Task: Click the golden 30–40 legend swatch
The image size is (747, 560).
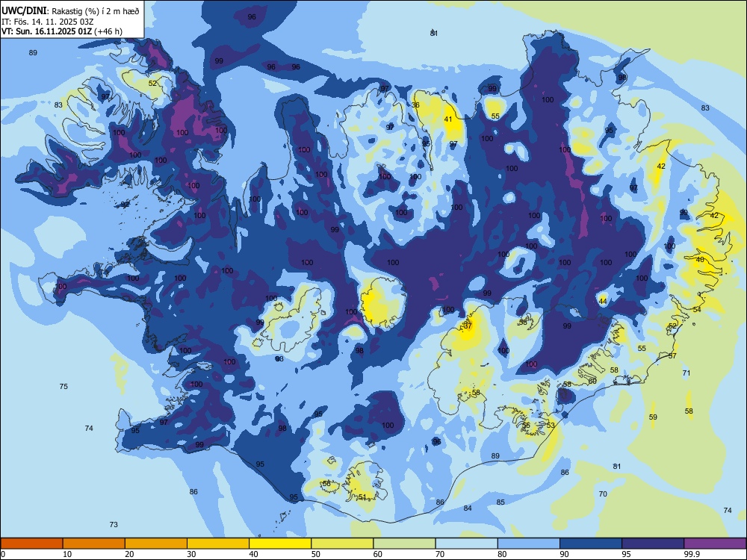Action: click(x=218, y=544)
